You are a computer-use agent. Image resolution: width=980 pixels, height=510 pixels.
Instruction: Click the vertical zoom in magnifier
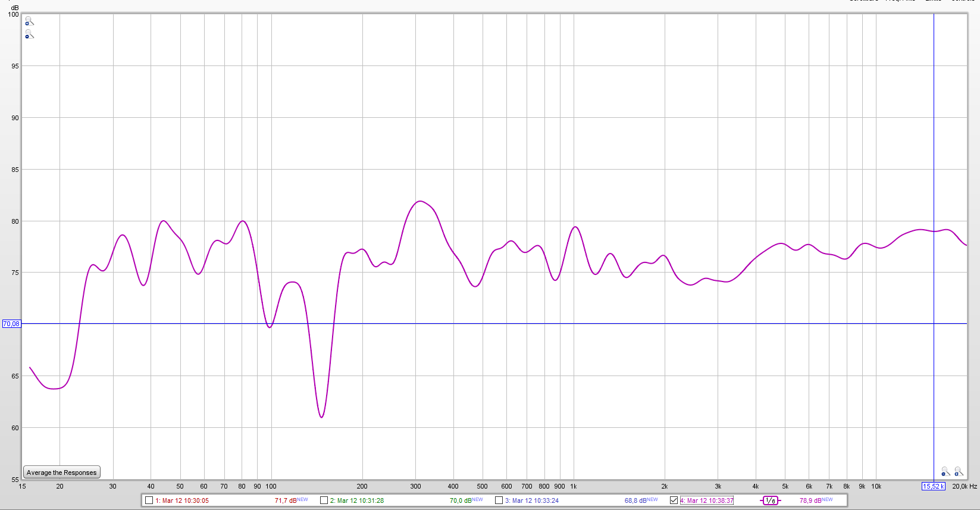coord(29,21)
